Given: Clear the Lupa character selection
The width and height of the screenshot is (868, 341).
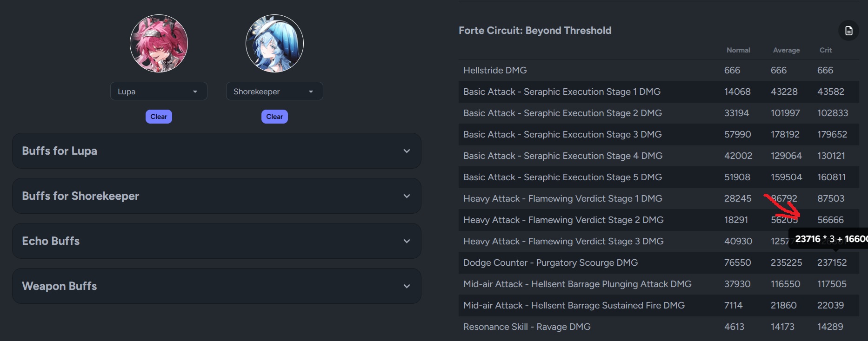Looking at the screenshot, I should click(159, 117).
